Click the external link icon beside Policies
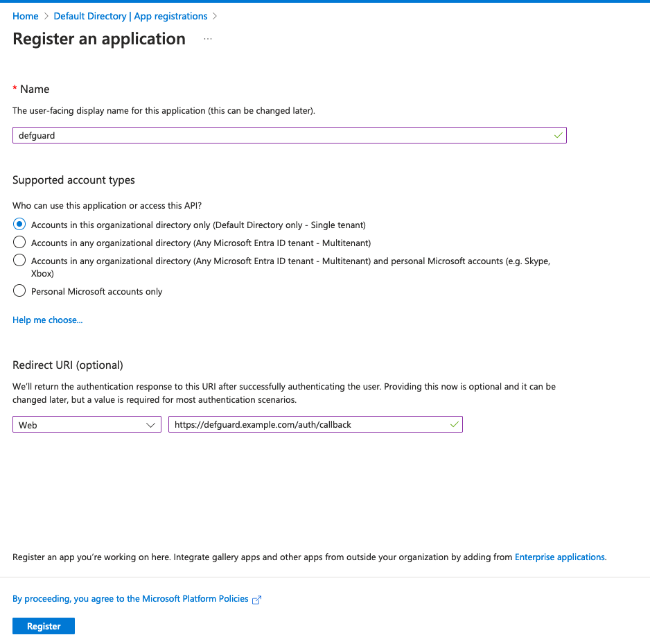 [x=257, y=600]
